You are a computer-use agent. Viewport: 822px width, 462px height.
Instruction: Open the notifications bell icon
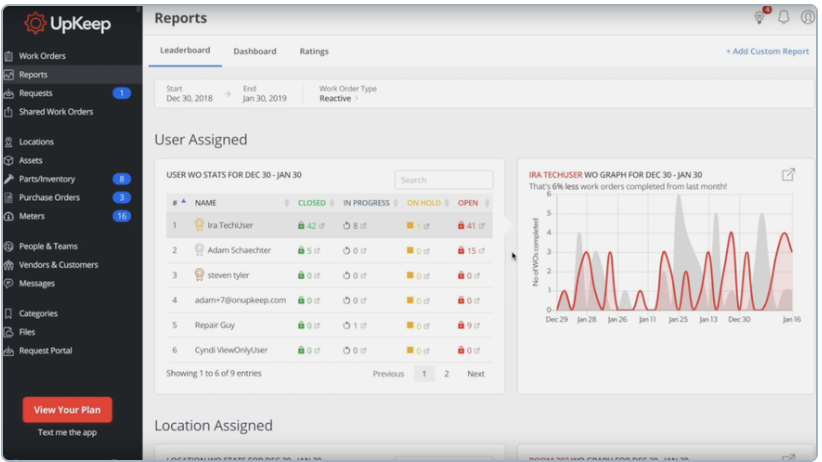pos(784,17)
